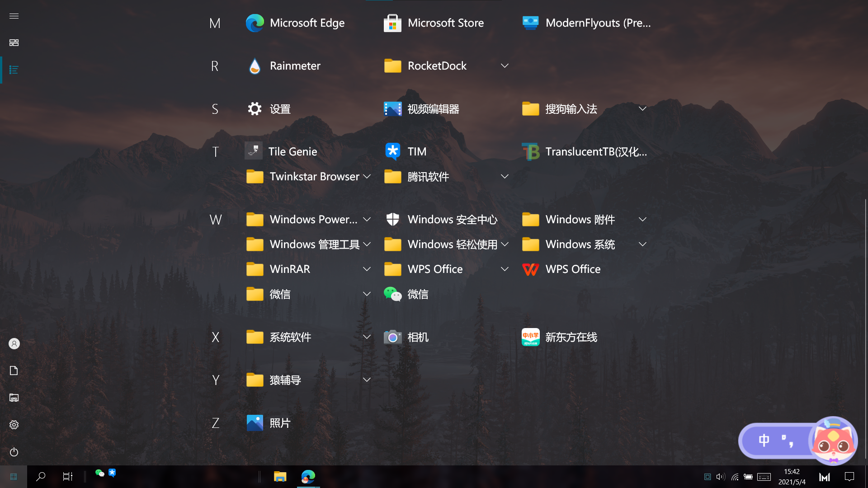868x488 pixels.
Task: Toggle punctuation mode on the IME bar
Action: point(788,441)
